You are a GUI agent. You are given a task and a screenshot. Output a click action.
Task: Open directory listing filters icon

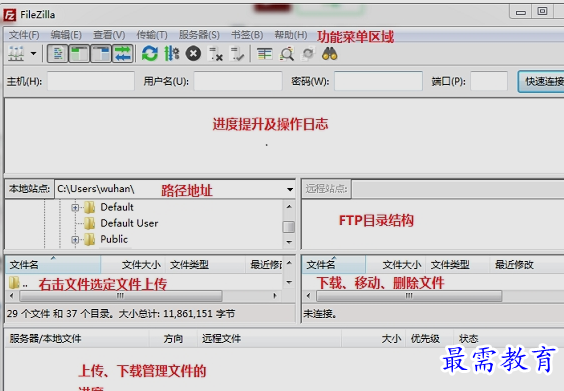tap(264, 54)
